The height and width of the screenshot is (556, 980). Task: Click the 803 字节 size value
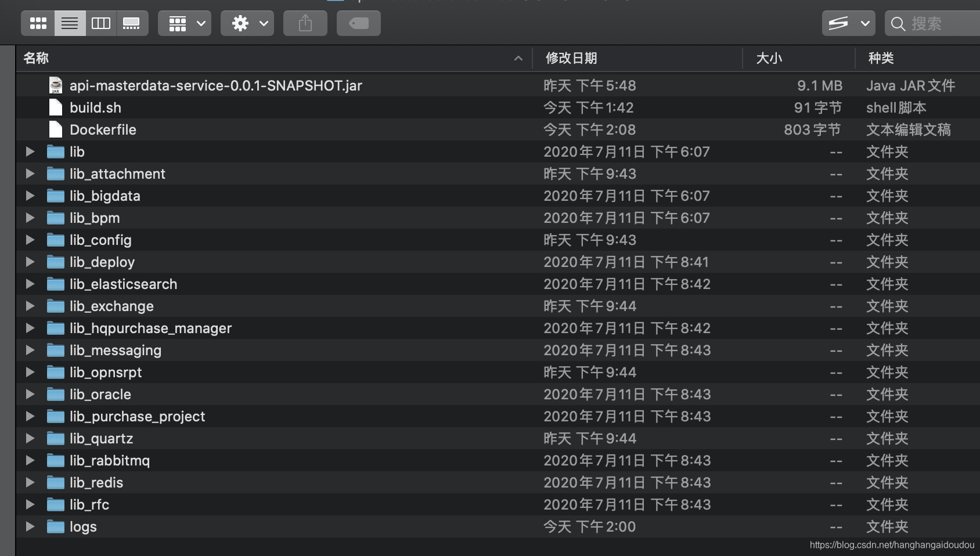coord(812,129)
